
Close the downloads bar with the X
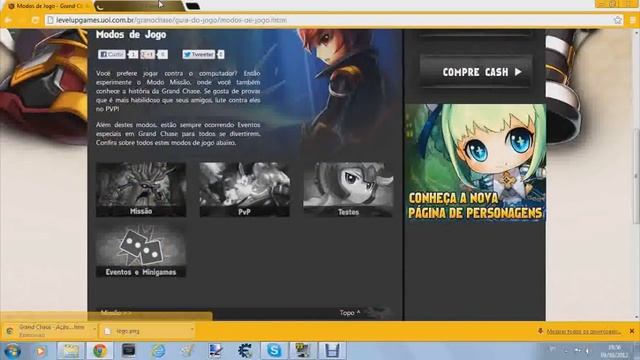click(x=632, y=331)
